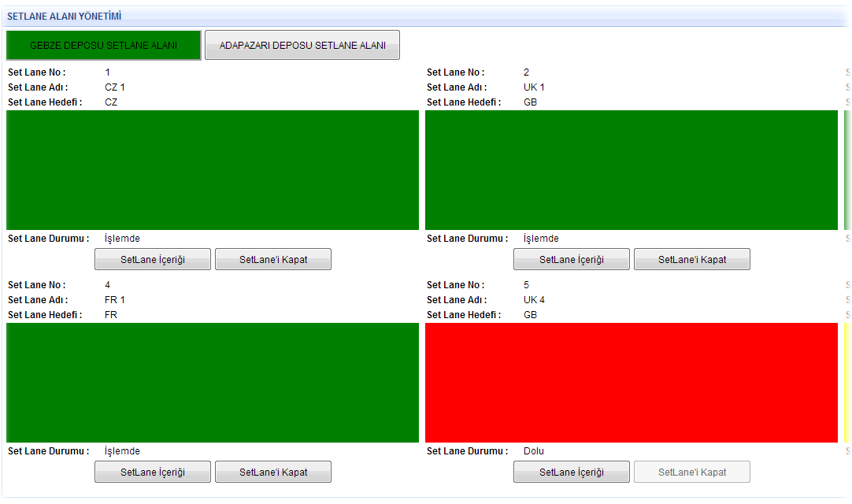
Task: Click the CZ 1 lane name value
Action: tap(115, 87)
